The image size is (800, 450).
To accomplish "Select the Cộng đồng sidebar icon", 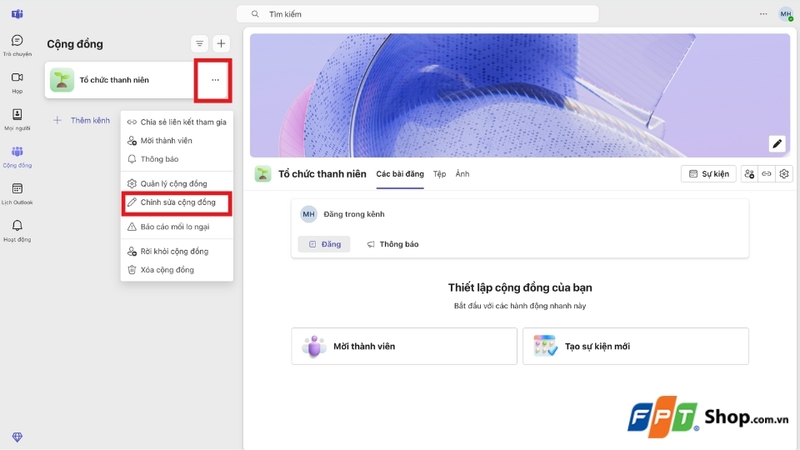I will coord(17,156).
